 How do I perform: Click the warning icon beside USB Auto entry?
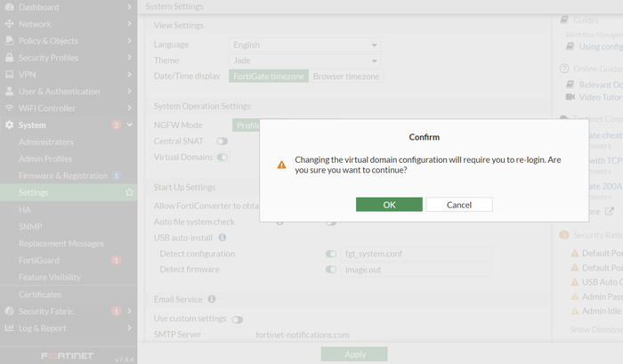(575, 282)
